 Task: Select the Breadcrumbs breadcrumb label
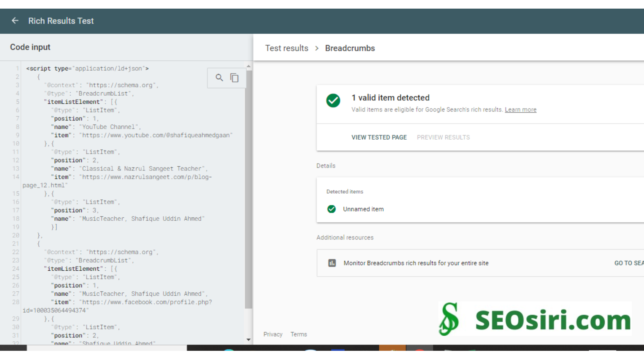point(350,48)
